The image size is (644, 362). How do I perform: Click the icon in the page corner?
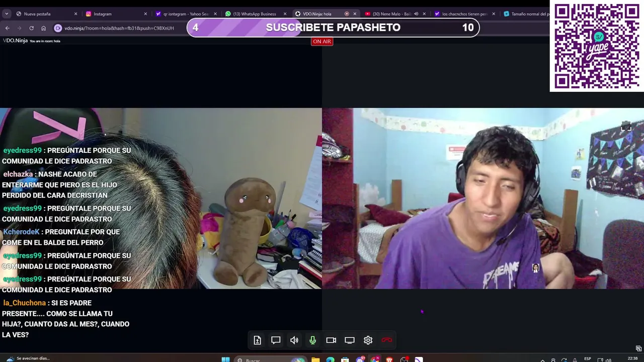(x=638, y=348)
